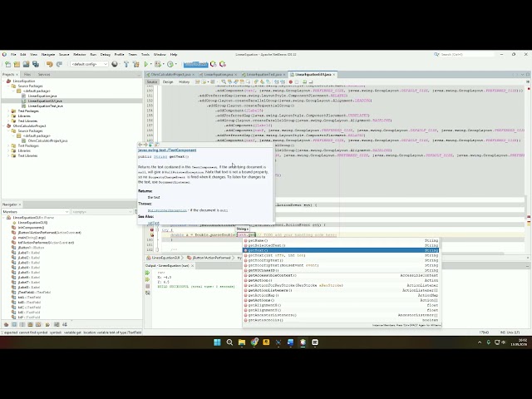Open javax.swing.text.JTextComponent link in javadoc

coord(167,150)
